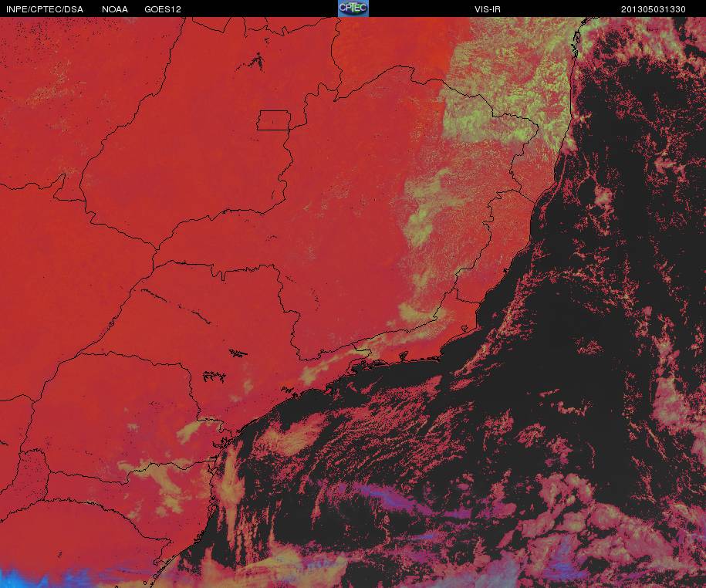Click the 201305031330 timestamp
Viewport: 706px width, 588px height.
654,9
